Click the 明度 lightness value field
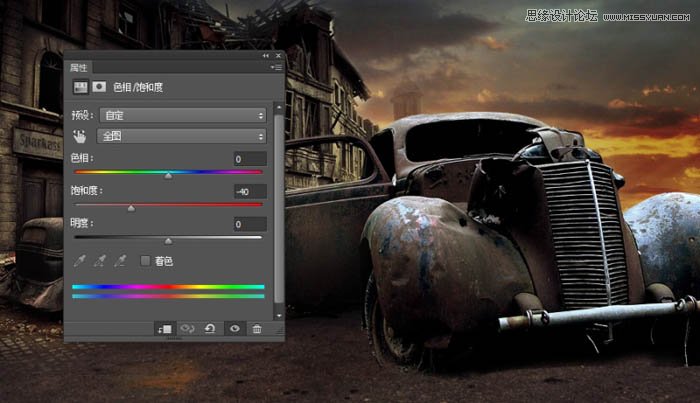Image resolution: width=700 pixels, height=403 pixels. click(x=249, y=224)
